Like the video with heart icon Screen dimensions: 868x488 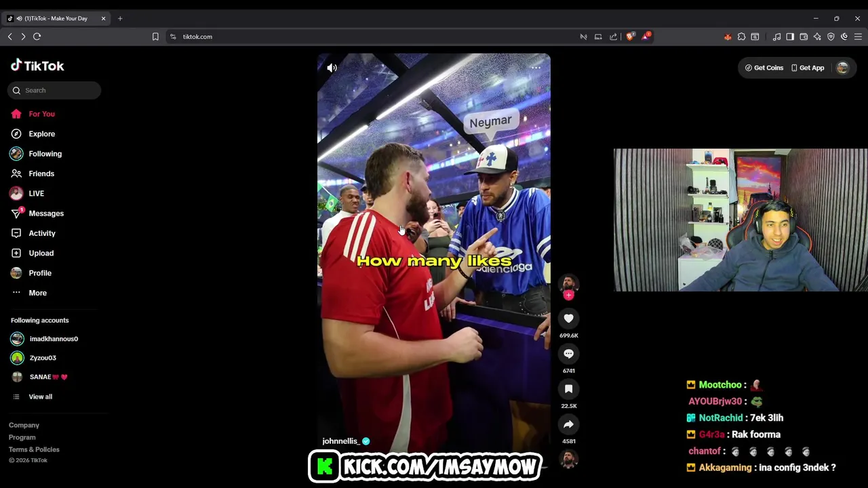(x=568, y=319)
